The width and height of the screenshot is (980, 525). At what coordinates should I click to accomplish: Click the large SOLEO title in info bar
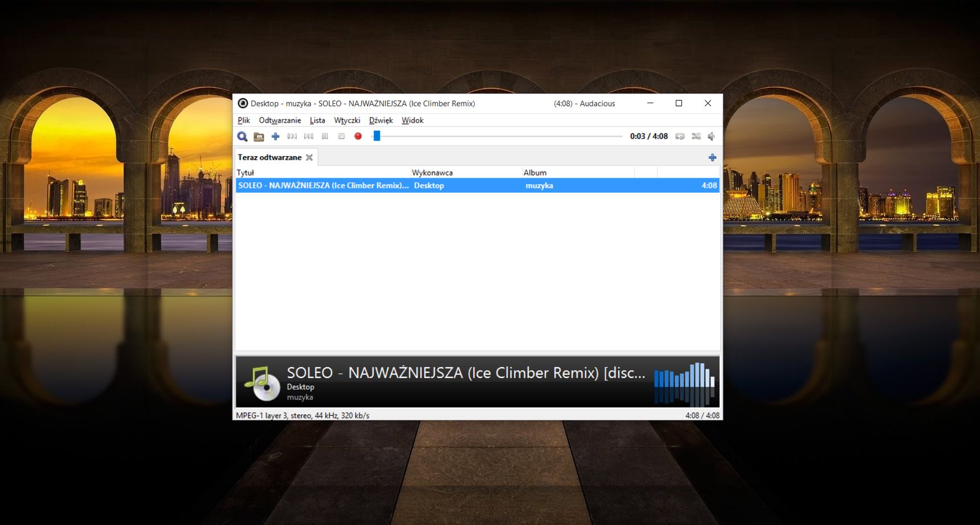click(466, 373)
